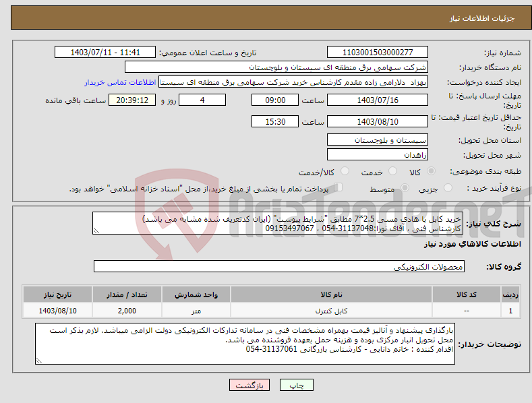Click the announcement date field 1403/07/11 - 11:41
The width and height of the screenshot is (532, 403).
tap(105, 53)
